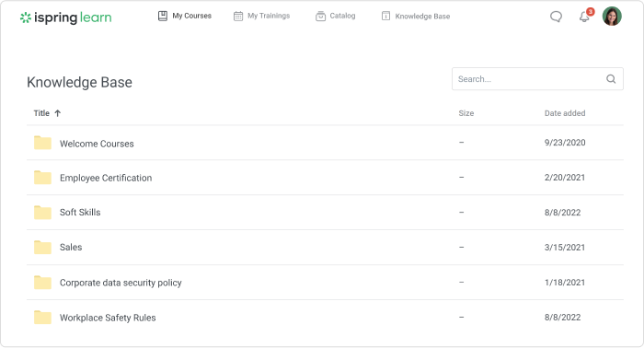The width and height of the screenshot is (644, 348).
Task: Click the Soft Skills folder icon
Action: pyautogui.click(x=42, y=213)
